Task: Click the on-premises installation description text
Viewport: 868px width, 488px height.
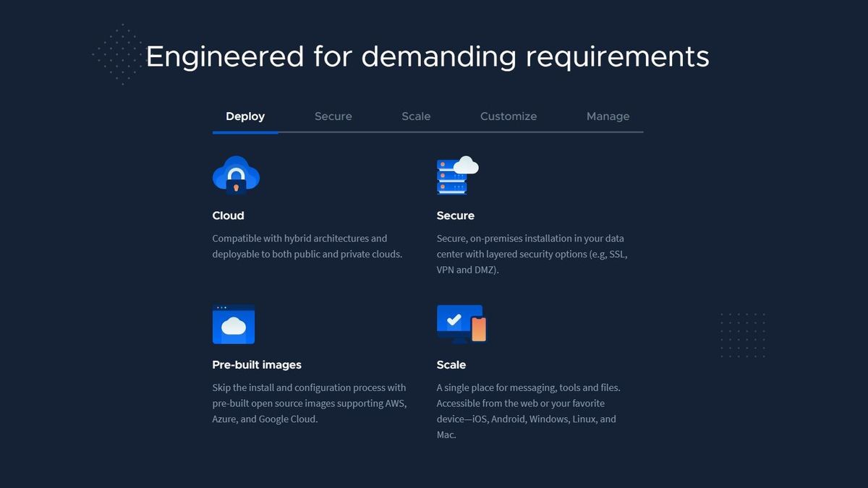Action: 532,254
